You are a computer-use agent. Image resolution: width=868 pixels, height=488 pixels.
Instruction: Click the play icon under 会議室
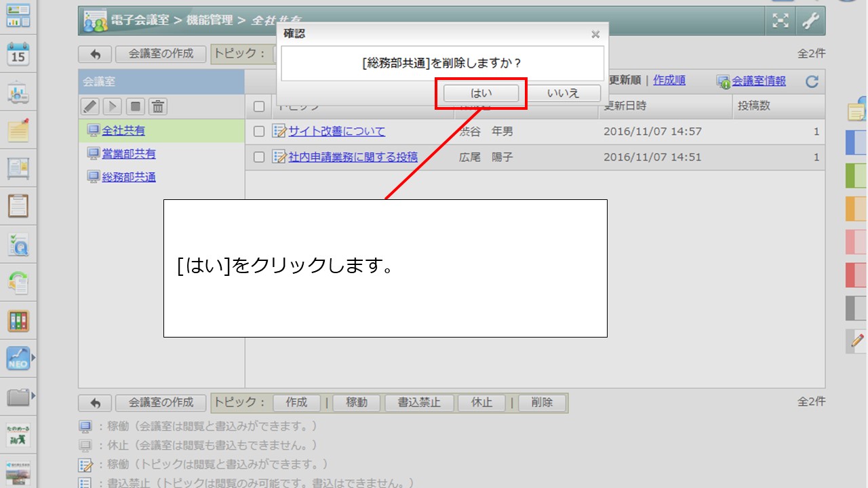coord(113,106)
